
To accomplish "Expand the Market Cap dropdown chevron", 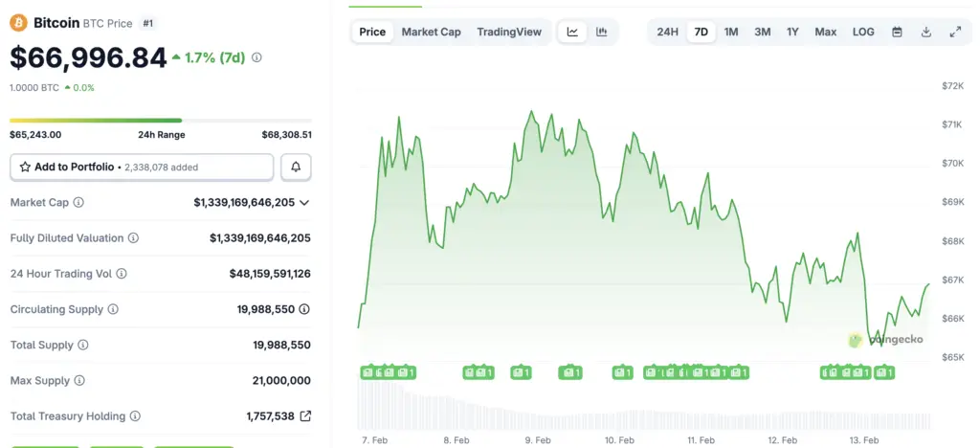I will tap(304, 203).
